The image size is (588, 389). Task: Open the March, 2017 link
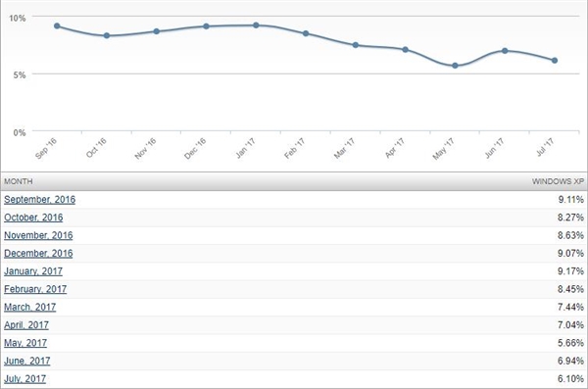click(30, 308)
